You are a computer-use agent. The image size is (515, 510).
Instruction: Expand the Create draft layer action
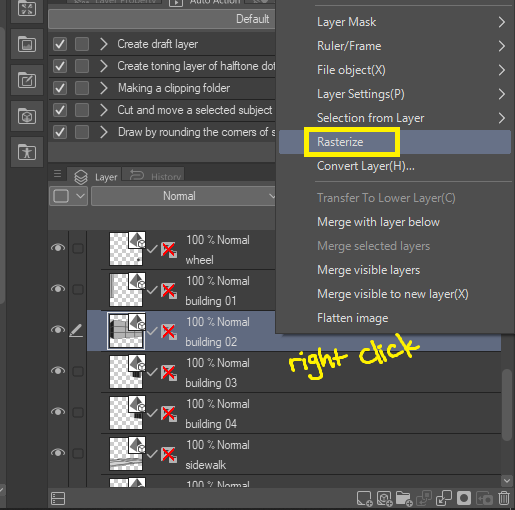[x=104, y=44]
